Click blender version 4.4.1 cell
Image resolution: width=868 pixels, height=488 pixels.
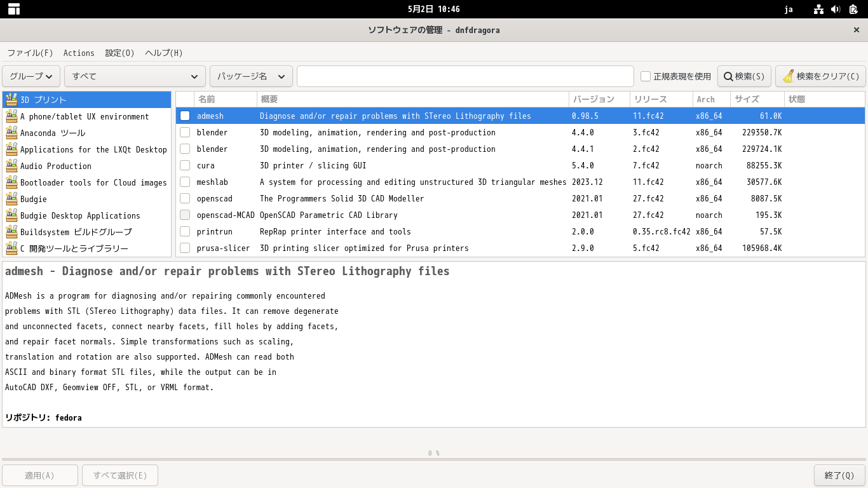tap(583, 149)
